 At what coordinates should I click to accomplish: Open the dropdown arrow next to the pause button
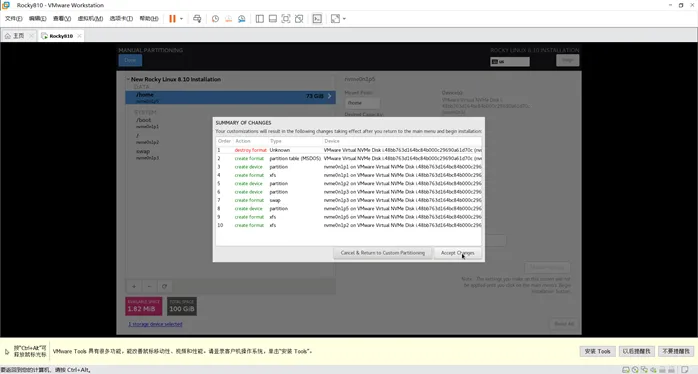[x=181, y=19]
